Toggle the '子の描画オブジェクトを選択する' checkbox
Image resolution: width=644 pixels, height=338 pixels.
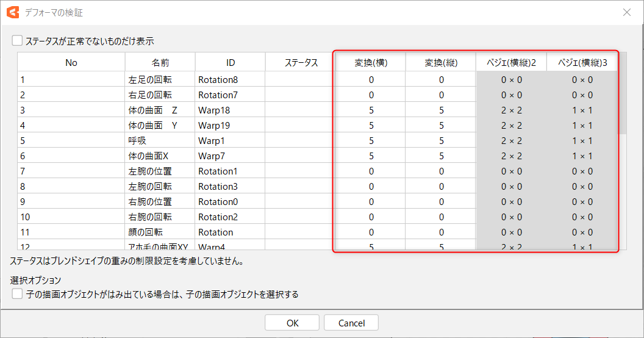pos(17,294)
